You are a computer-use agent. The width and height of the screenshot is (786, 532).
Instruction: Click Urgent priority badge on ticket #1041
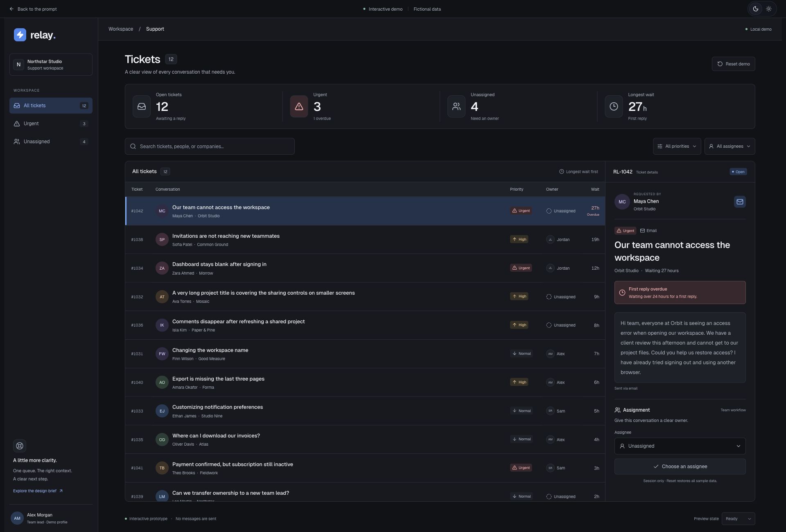point(521,468)
